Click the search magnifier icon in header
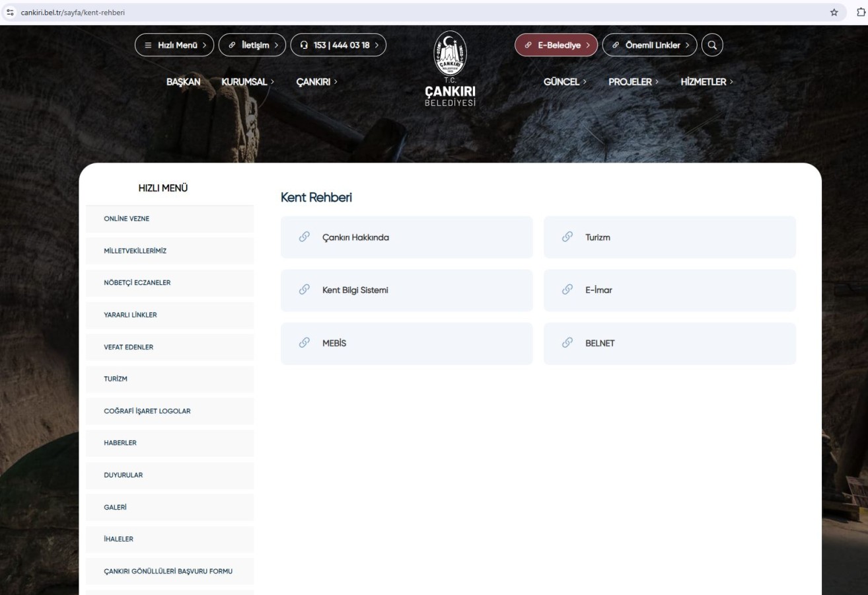The width and height of the screenshot is (868, 595). (x=712, y=45)
